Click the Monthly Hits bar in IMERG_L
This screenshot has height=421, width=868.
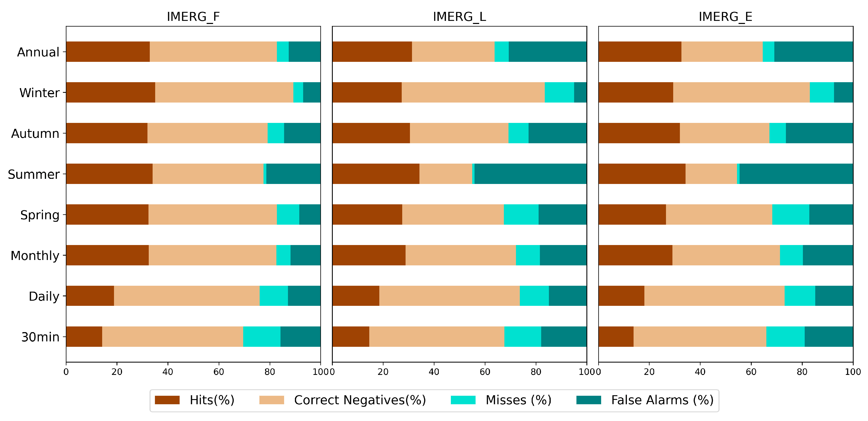click(369, 255)
